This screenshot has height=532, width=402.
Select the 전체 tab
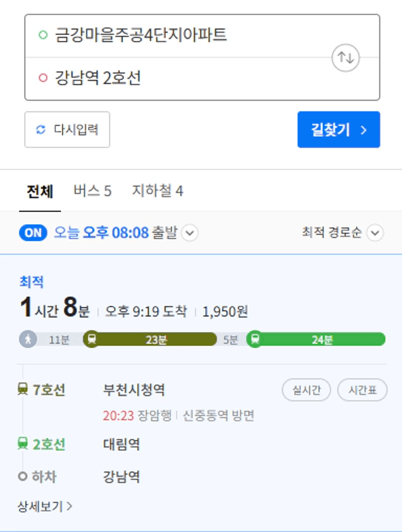pyautogui.click(x=40, y=192)
